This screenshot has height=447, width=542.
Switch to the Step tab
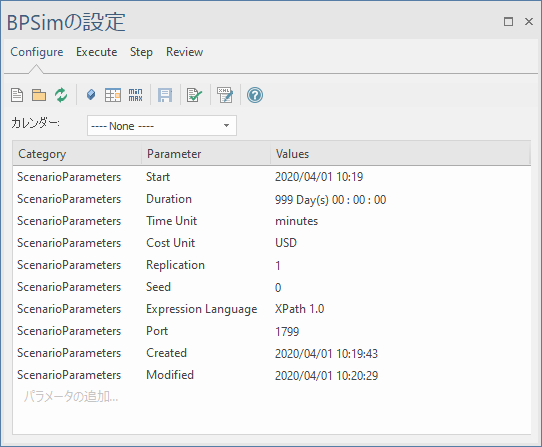pyautogui.click(x=141, y=52)
